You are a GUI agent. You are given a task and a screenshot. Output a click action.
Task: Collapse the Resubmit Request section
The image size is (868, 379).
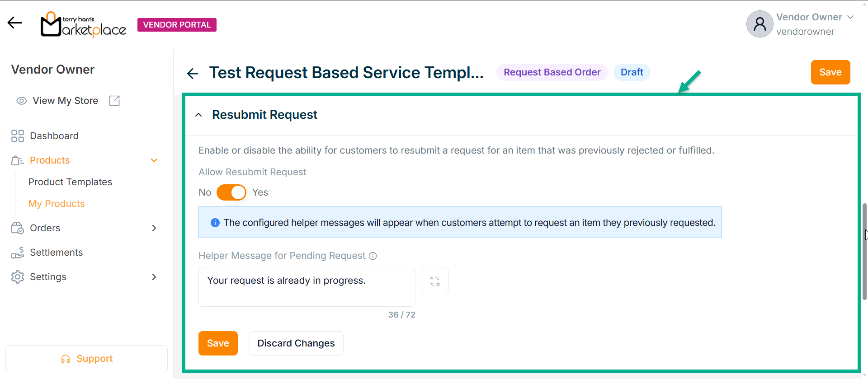point(198,115)
